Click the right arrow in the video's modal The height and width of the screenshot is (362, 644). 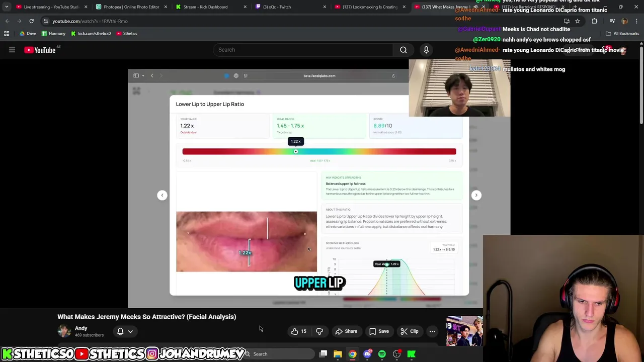coord(476,195)
